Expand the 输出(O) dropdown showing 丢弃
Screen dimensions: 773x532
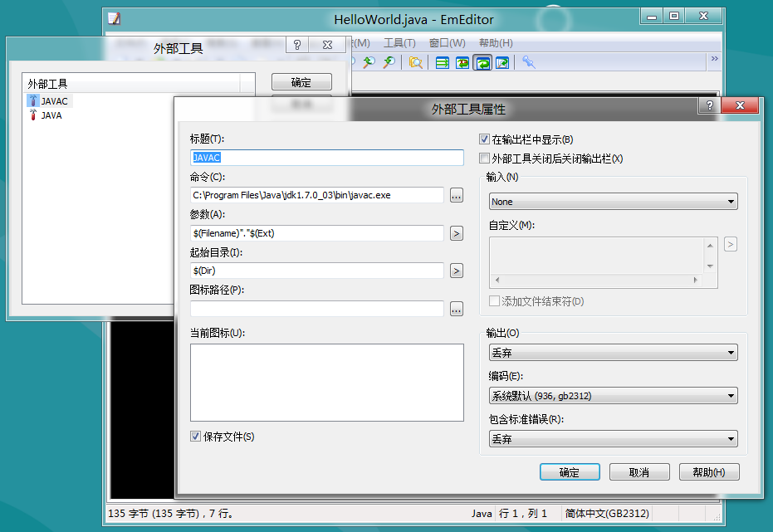pos(612,352)
